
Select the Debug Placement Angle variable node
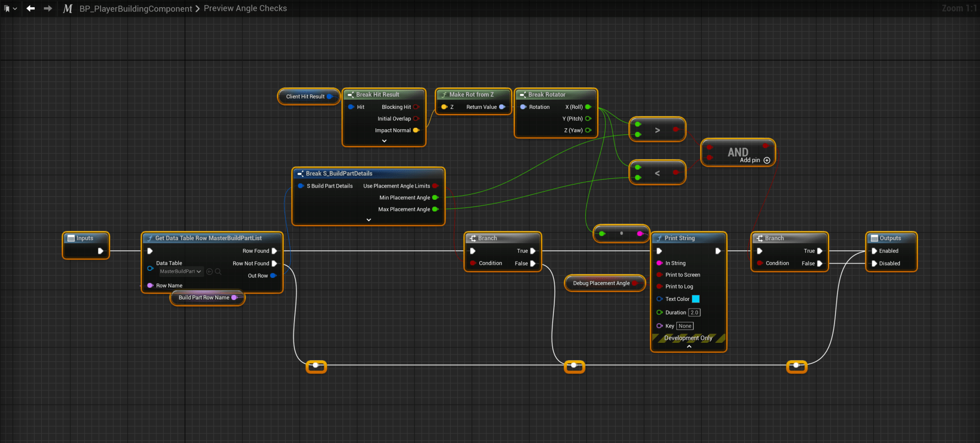tap(601, 283)
